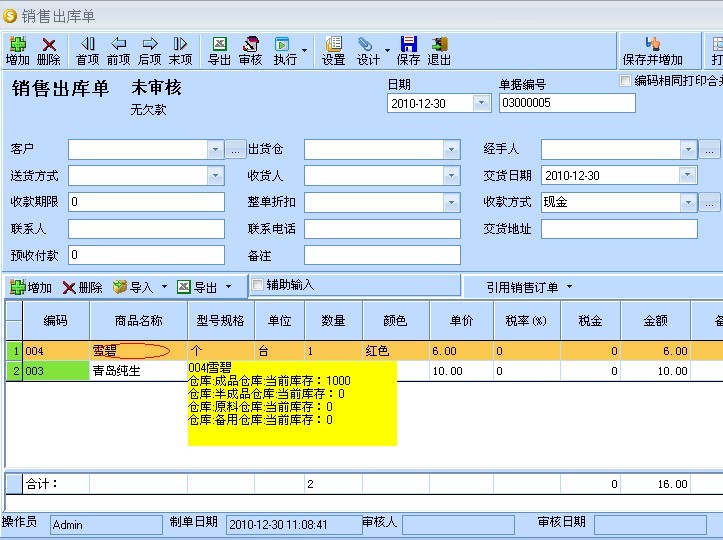The height and width of the screenshot is (540, 723).
Task: Expand the 客户 dropdown list
Action: (215, 150)
